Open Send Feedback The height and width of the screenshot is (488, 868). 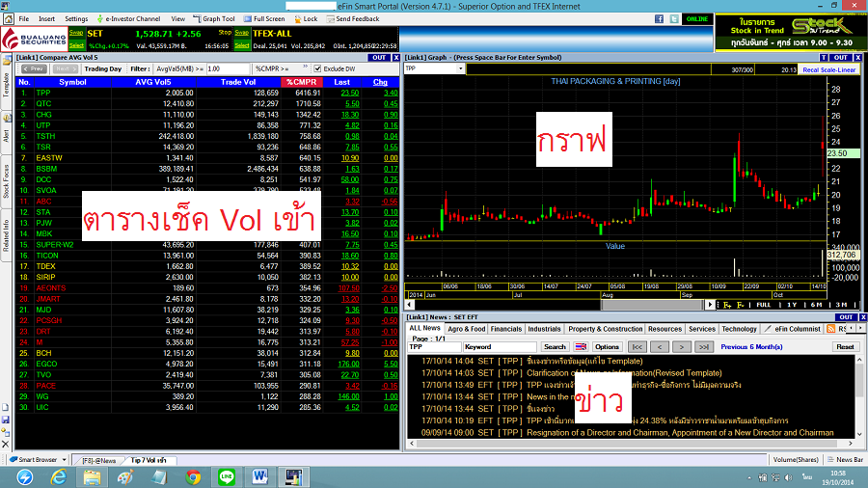pos(353,19)
